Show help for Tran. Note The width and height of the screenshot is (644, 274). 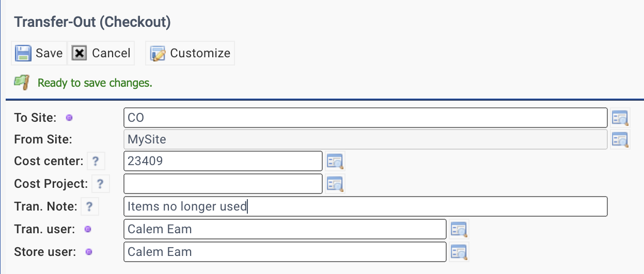pos(89,207)
